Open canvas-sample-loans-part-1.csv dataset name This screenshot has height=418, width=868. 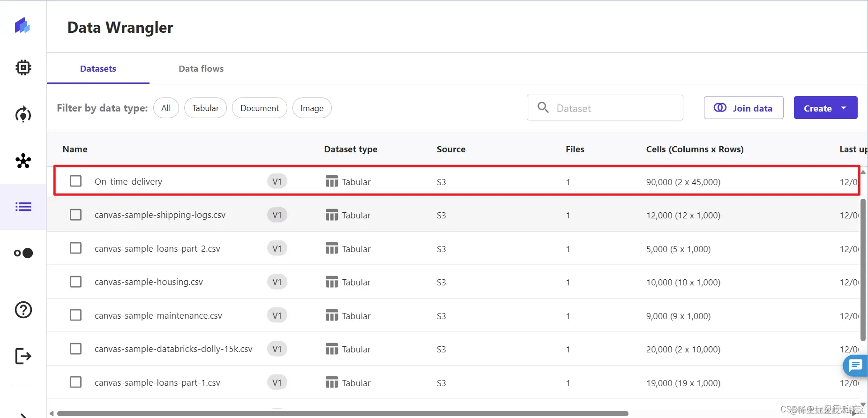click(157, 382)
